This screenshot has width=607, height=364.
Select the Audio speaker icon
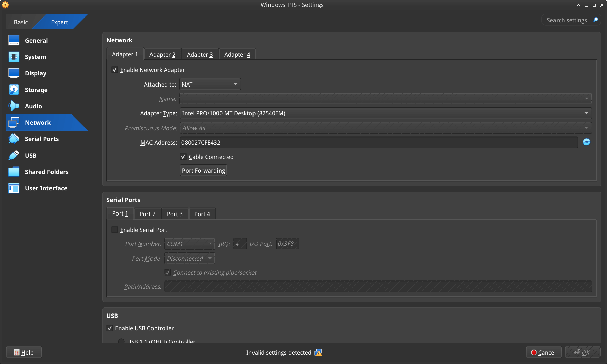tap(14, 106)
